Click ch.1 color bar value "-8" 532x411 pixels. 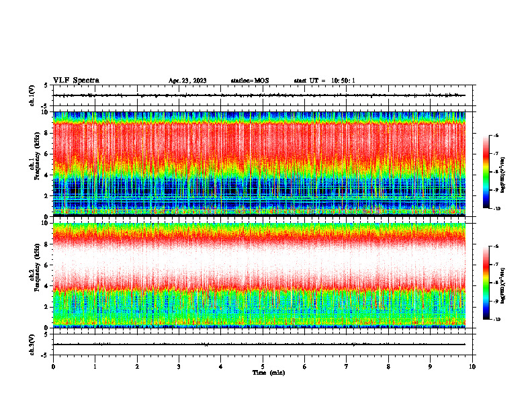click(496, 172)
